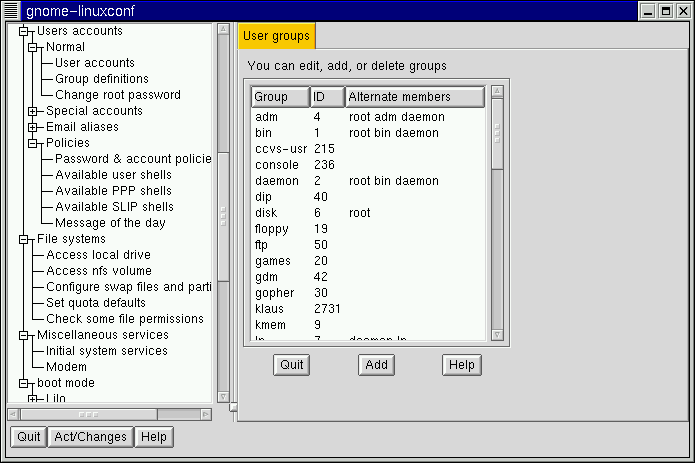The image size is (695, 463).
Task: Open Message of the day item
Action: point(110,223)
